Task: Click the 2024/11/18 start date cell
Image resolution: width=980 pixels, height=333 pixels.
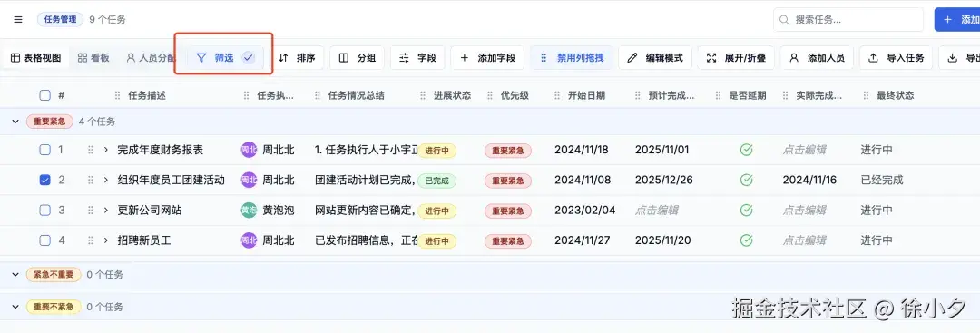Action: pyautogui.click(x=582, y=150)
